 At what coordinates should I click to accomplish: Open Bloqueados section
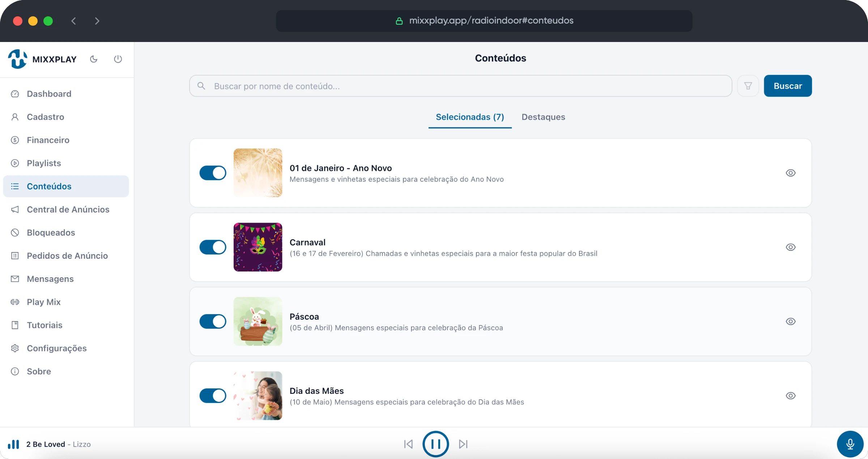pos(66,233)
